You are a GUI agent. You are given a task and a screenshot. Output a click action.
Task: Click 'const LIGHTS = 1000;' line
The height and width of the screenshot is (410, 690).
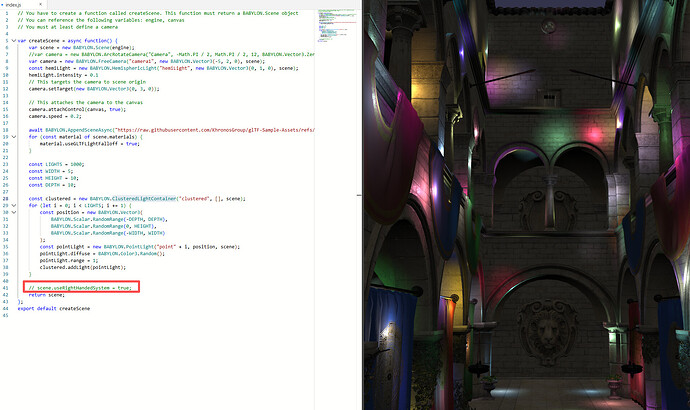[56, 164]
